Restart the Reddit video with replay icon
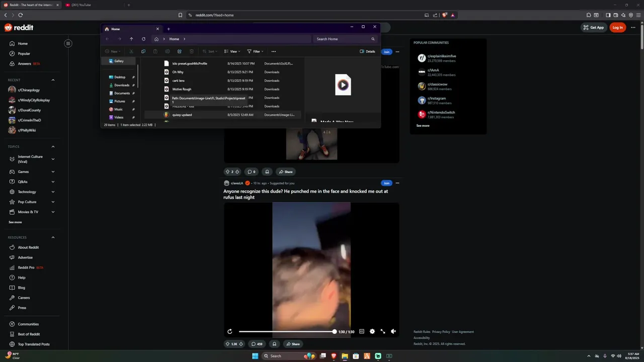Image resolution: width=644 pixels, height=362 pixels. tap(230, 331)
